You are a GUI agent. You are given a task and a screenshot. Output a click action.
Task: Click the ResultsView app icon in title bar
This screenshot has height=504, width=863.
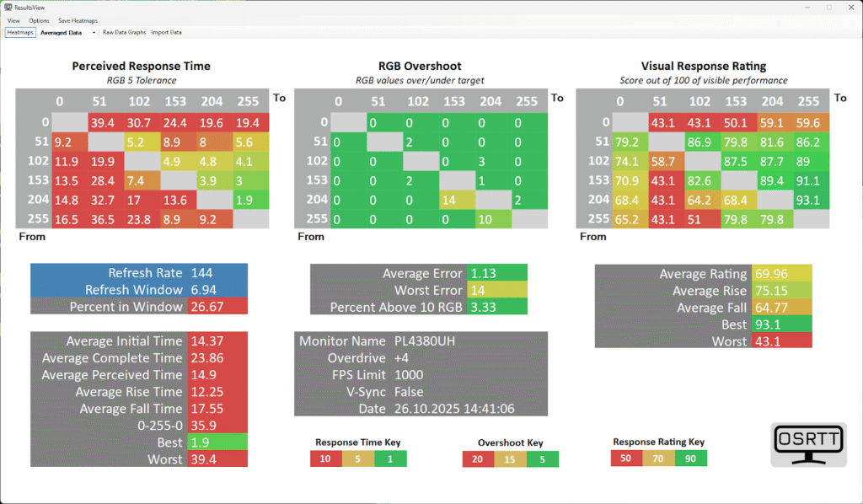click(8, 7)
